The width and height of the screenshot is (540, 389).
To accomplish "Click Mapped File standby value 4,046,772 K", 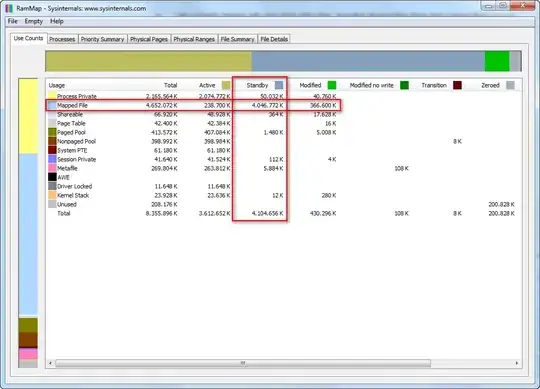I will 268,105.
